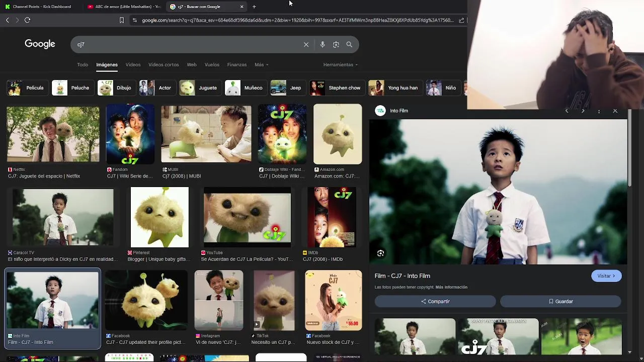Open the Fandom 'CJ7 | Wiki Serie' poster thumbnail
The height and width of the screenshot is (362, 644).
(130, 134)
